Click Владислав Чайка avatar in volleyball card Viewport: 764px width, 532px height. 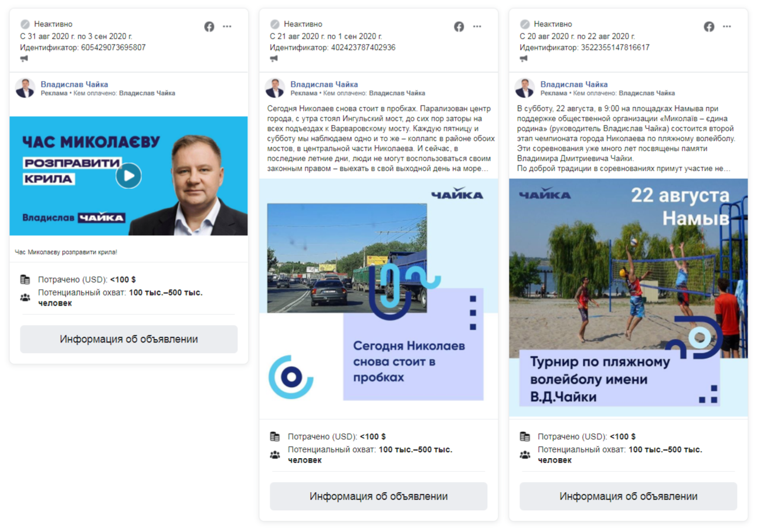point(525,88)
